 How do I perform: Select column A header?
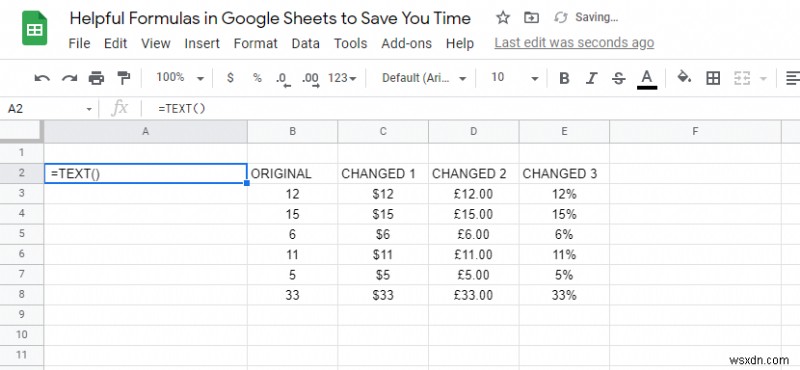145,132
